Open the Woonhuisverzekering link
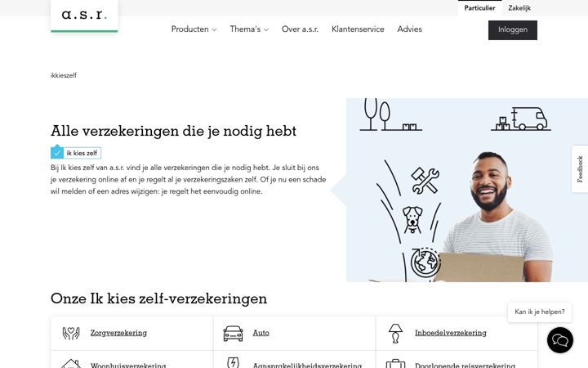This screenshot has height=368, width=588. click(128, 365)
